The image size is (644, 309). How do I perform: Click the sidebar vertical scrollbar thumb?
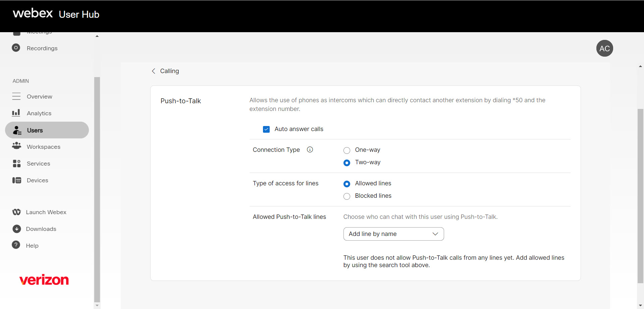[97, 189]
